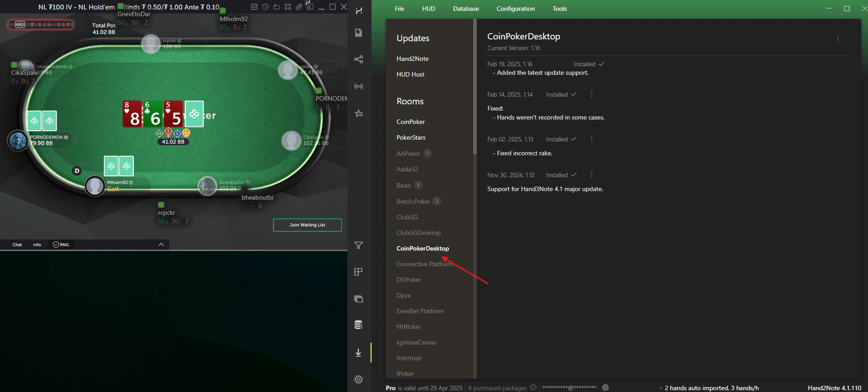Click the hand history clock icon
Viewport: 868px width, 392px height.
click(265, 7)
